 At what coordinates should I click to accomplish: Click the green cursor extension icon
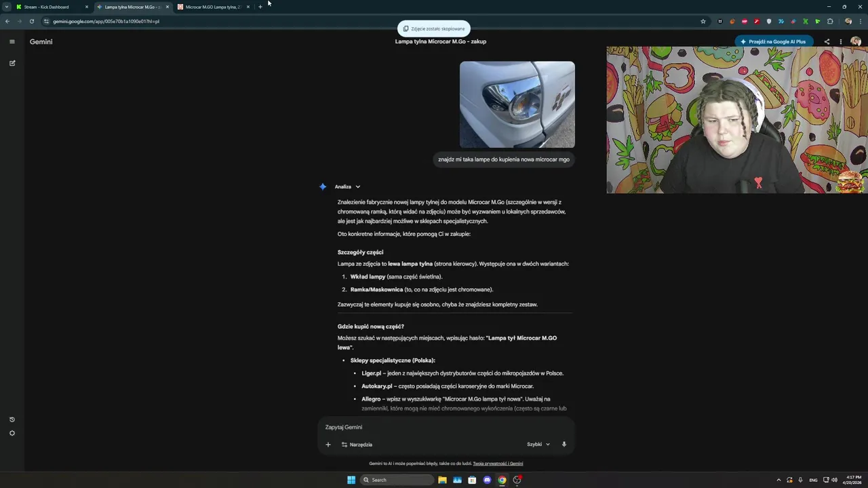click(x=818, y=21)
